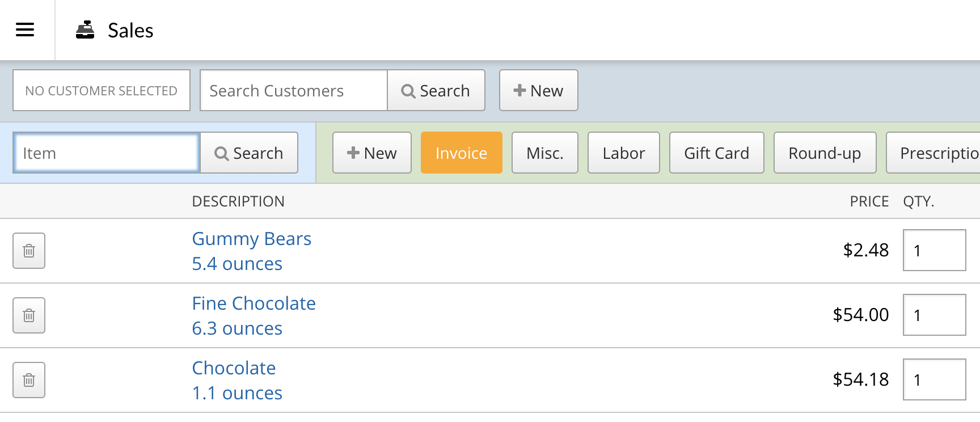The image size is (980, 422).
Task: Click the cash register Sales icon
Action: coord(85,30)
